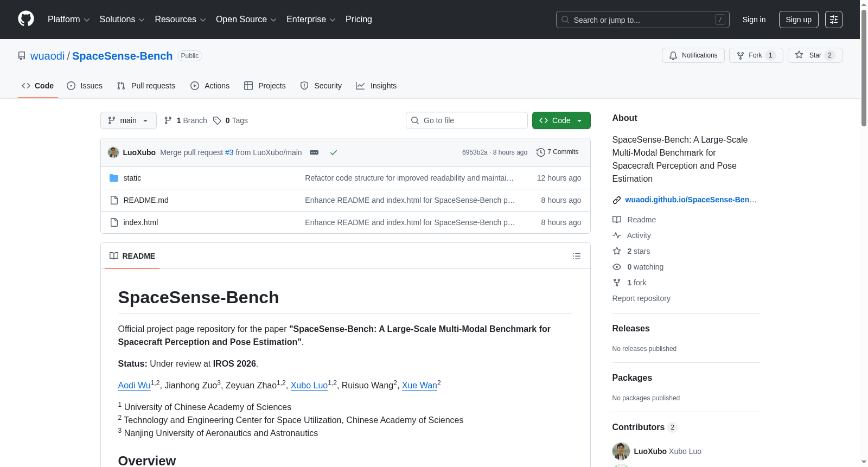Open the GitHub homepage logo
Viewport: 868px width, 467px height.
(26, 19)
